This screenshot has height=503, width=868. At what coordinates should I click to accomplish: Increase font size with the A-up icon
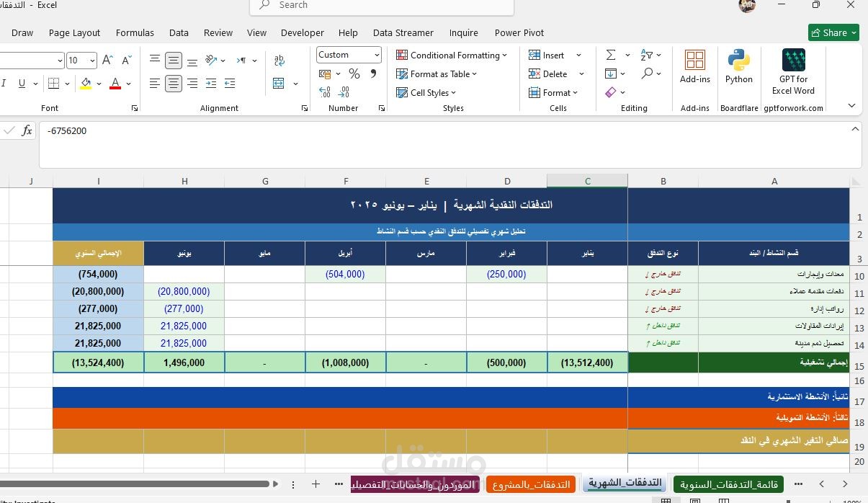[x=107, y=61]
